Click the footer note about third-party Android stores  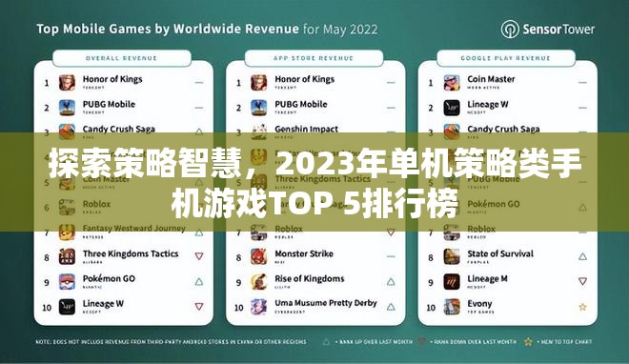tap(171, 342)
